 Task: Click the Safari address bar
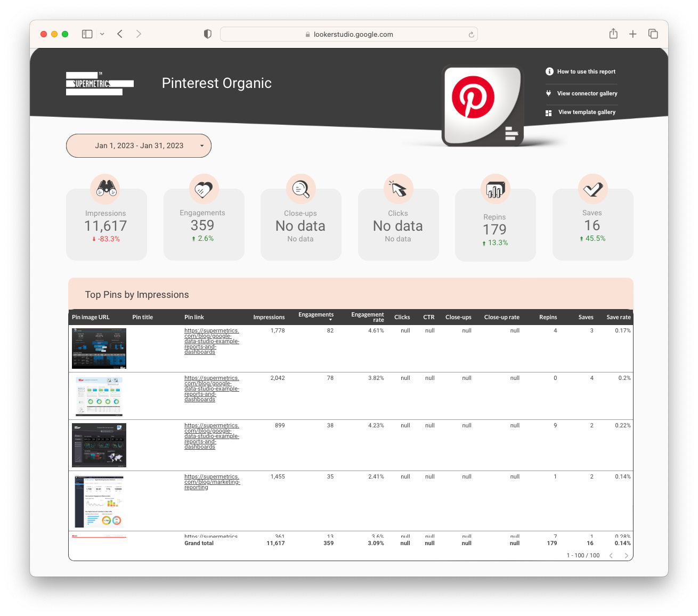(x=349, y=34)
